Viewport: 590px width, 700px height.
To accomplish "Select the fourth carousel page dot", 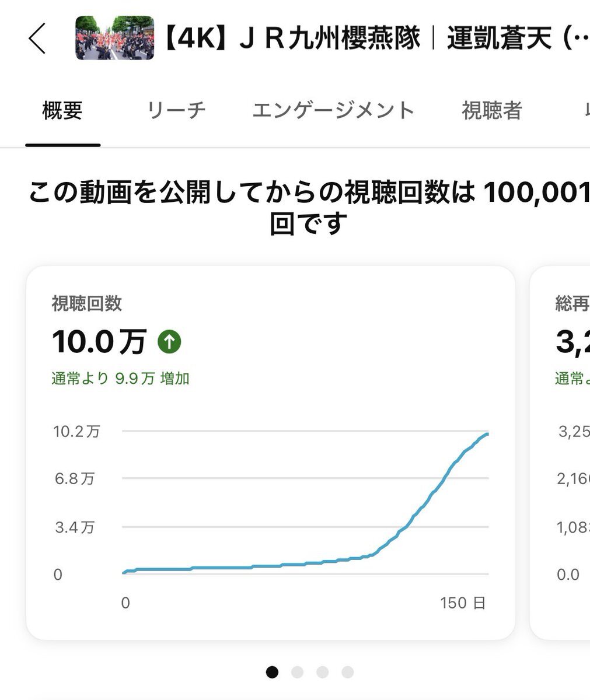I will (348, 672).
